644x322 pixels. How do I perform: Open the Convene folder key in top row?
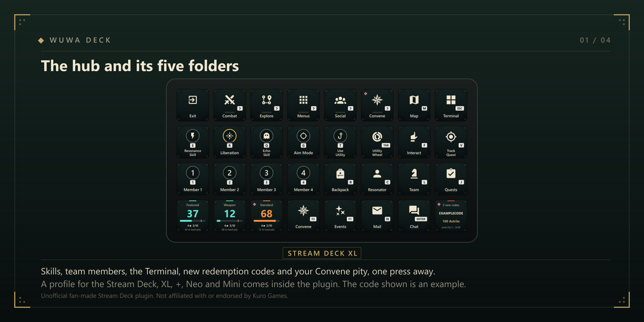click(377, 105)
